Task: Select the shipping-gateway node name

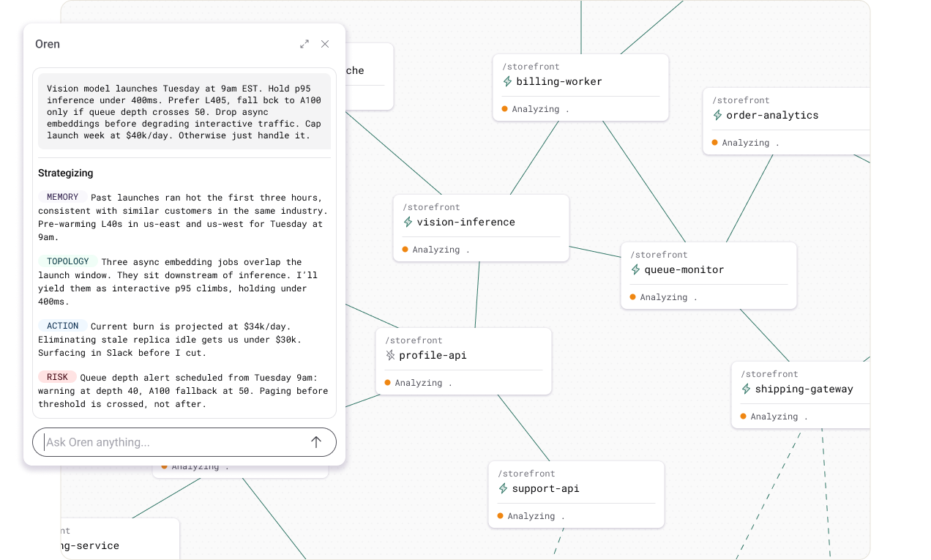Action: click(804, 389)
